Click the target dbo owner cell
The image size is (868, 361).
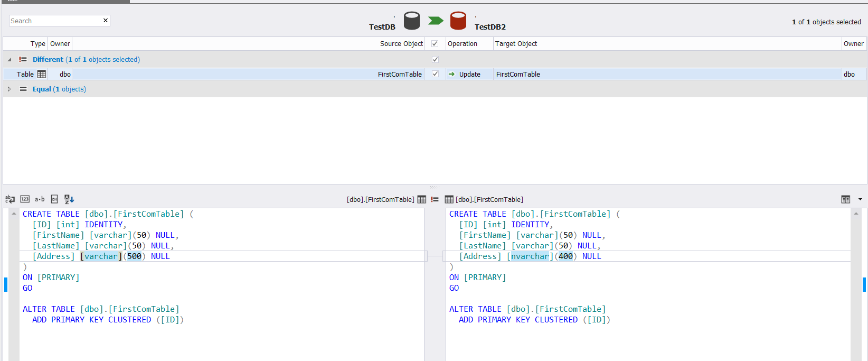pos(849,75)
